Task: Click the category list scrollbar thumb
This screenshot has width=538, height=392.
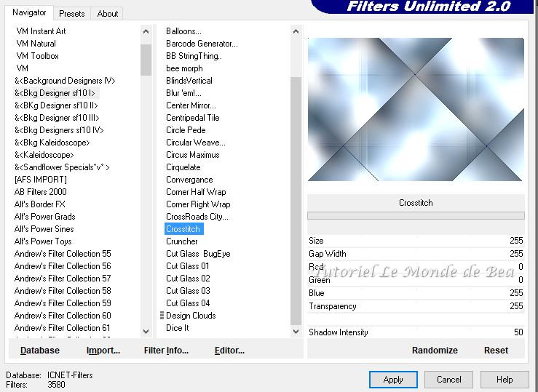Action: pos(146,60)
